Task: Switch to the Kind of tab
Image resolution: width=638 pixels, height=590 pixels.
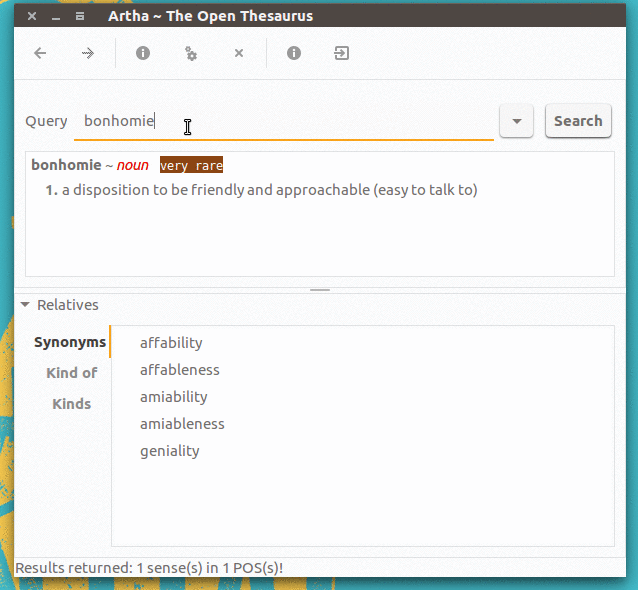Action: click(71, 373)
